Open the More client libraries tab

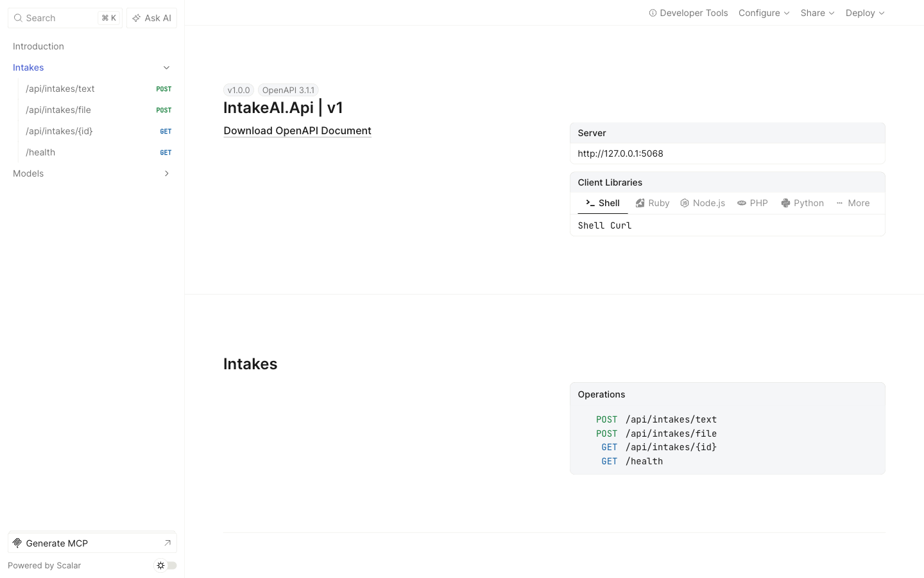(853, 203)
